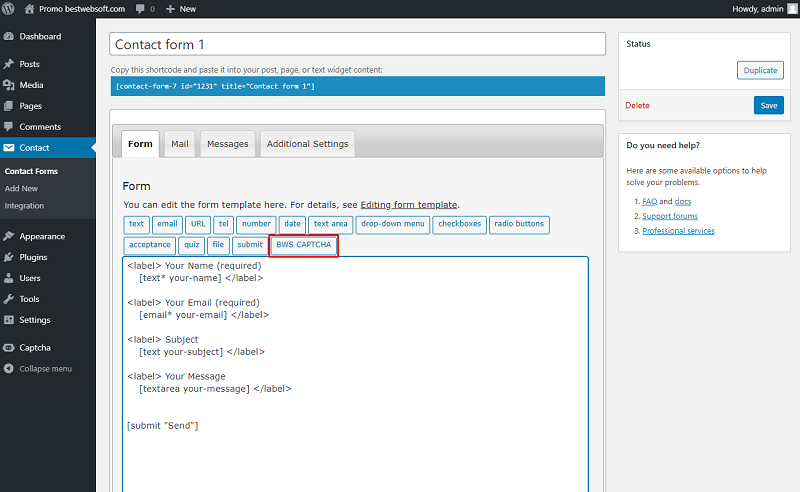Insert a file tag
The image size is (800, 492).
point(218,245)
